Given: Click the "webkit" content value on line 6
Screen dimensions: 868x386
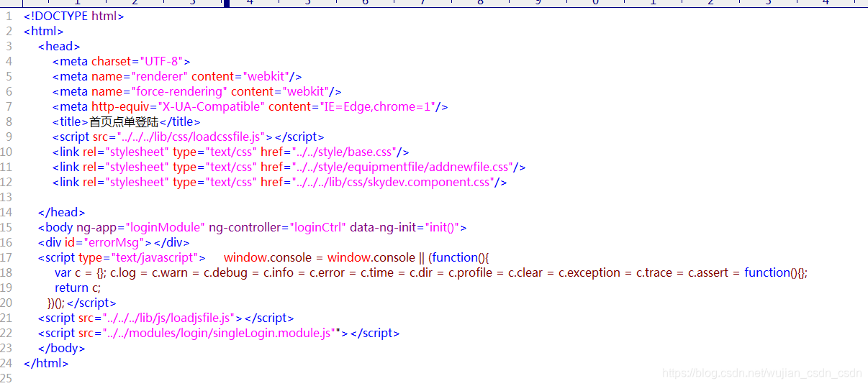Looking at the screenshot, I should [x=307, y=91].
